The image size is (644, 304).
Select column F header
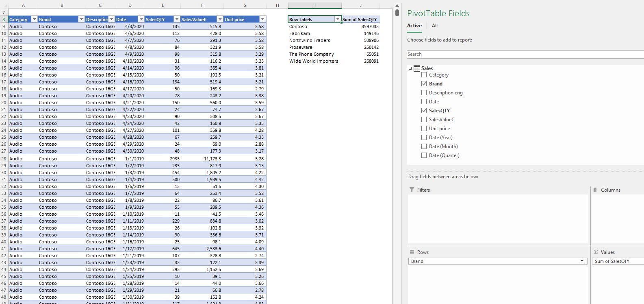202,5
